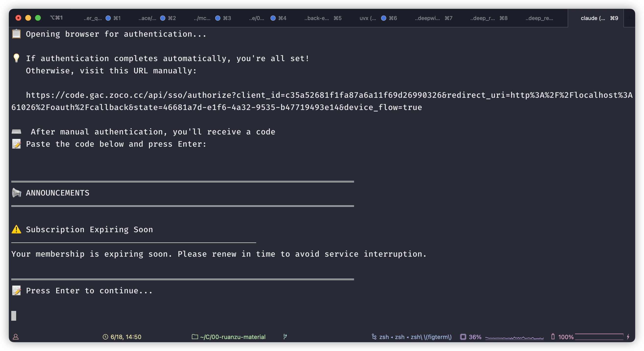Click the user profile icon in status bar

coord(16,337)
